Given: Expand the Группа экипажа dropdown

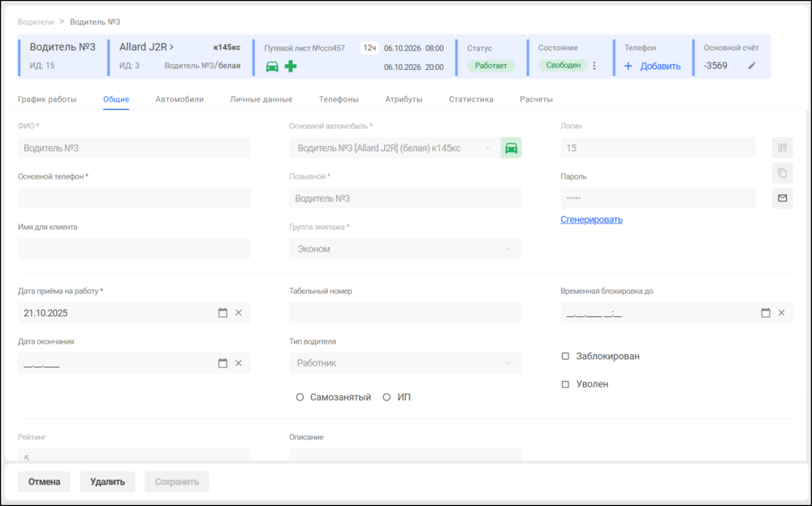Looking at the screenshot, I should tap(405, 249).
